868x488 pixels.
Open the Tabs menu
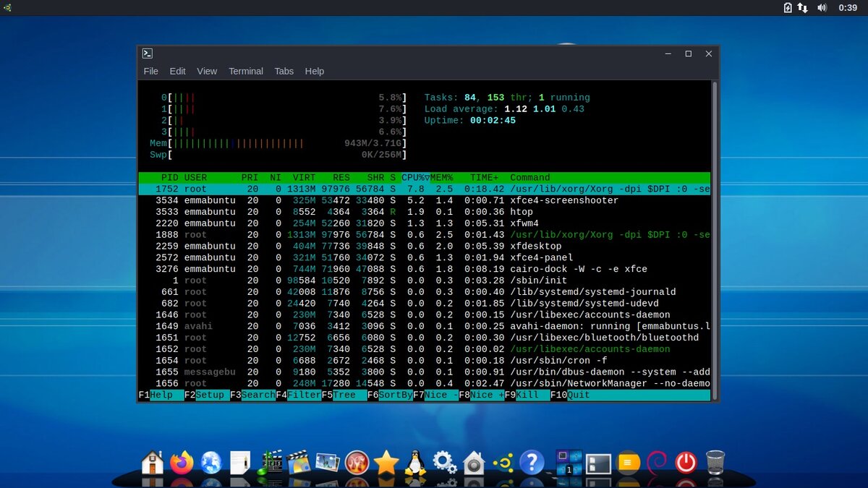point(284,71)
